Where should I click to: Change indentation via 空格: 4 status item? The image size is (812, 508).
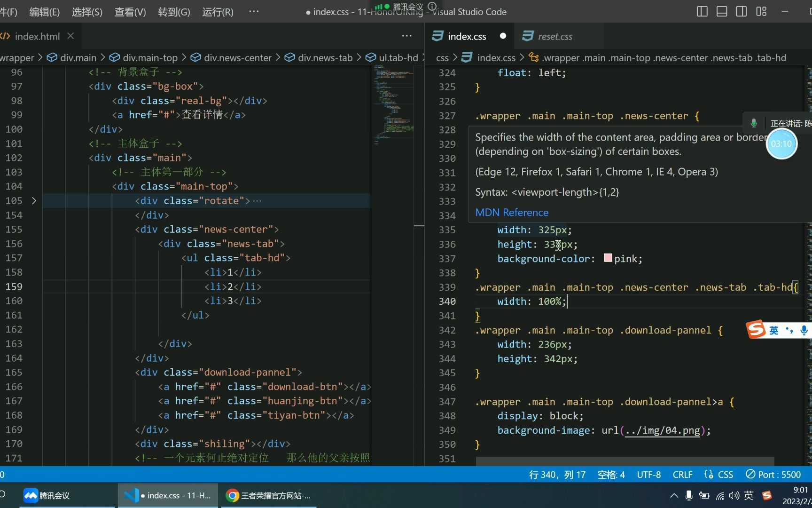[x=611, y=475]
